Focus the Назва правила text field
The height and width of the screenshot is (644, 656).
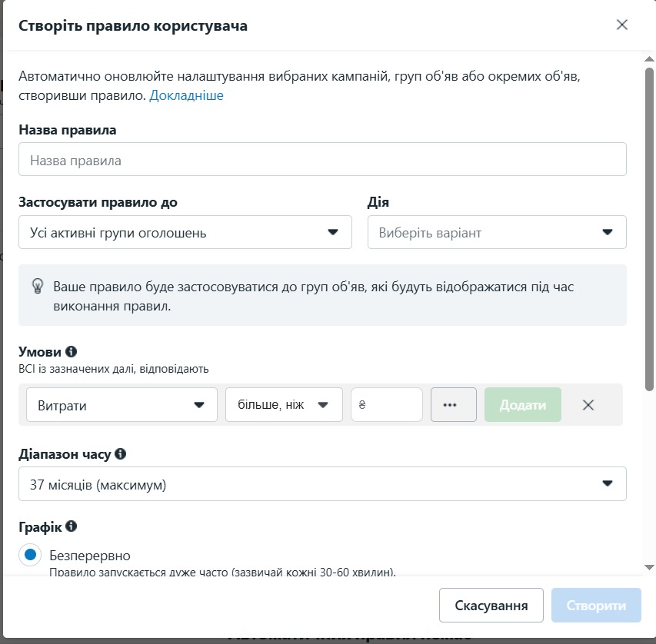pos(322,159)
